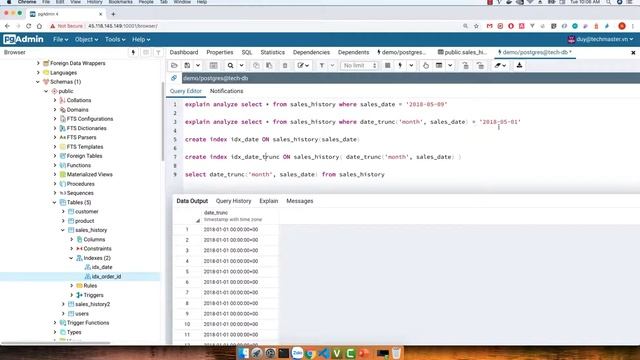Expand the customer table node
The image size is (640, 360).
click(63, 211)
